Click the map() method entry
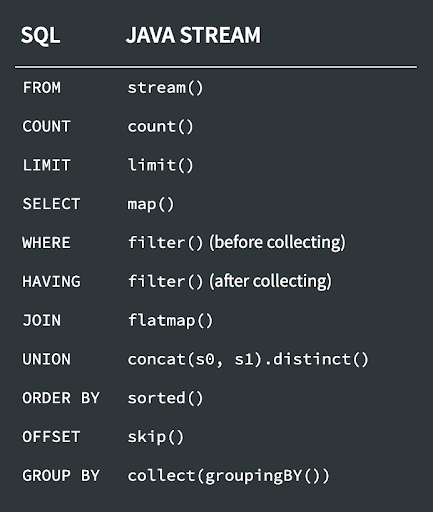 [151, 204]
